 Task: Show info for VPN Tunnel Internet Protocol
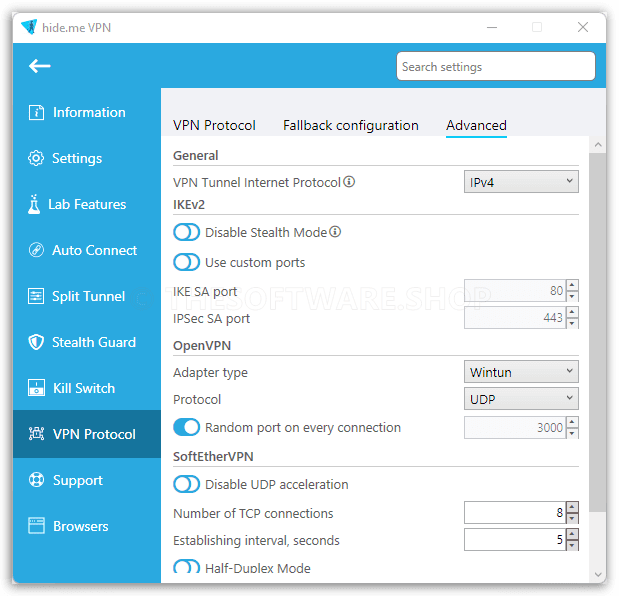click(349, 182)
